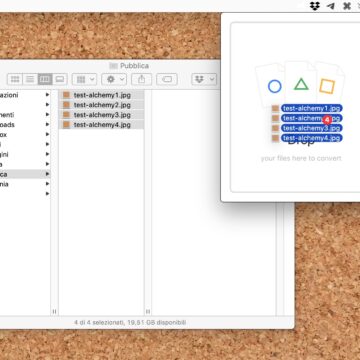Image resolution: width=360 pixels, height=360 pixels.
Task: Click the second column resize handle at bottom
Action: pos(148,312)
